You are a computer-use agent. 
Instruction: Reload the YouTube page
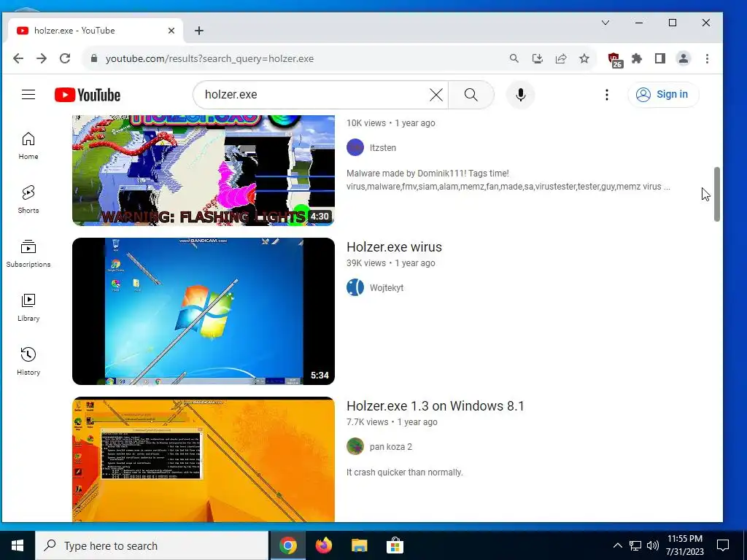(x=65, y=58)
